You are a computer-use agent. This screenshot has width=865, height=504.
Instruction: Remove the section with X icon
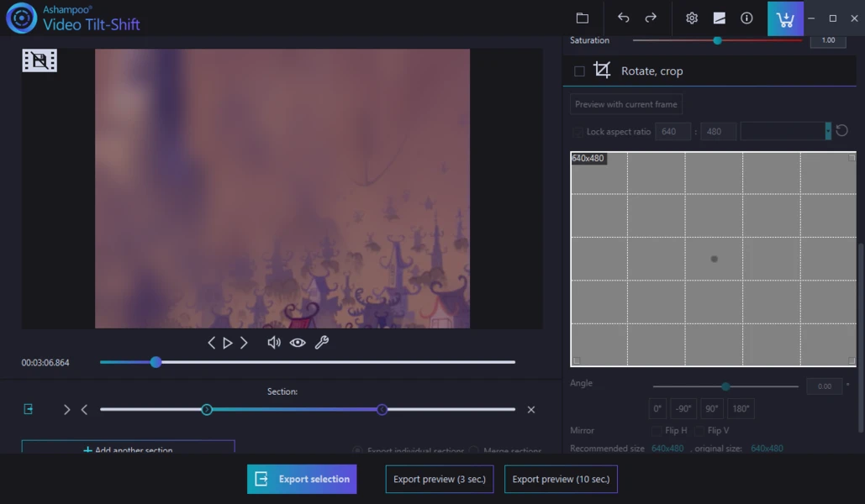coord(530,410)
